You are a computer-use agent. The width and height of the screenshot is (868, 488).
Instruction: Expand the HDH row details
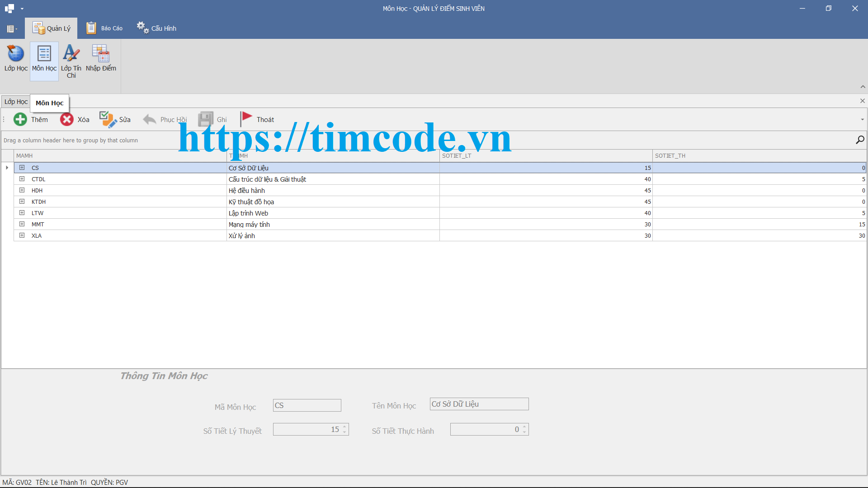point(22,190)
